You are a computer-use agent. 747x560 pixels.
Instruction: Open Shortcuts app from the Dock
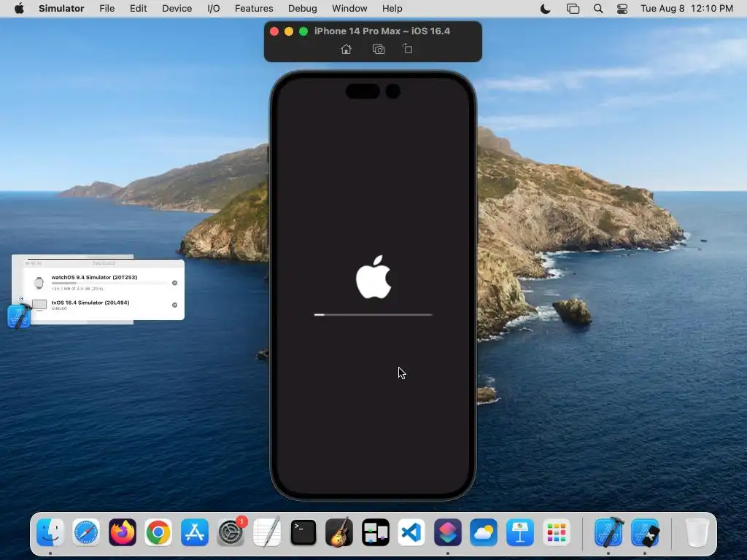tap(448, 532)
